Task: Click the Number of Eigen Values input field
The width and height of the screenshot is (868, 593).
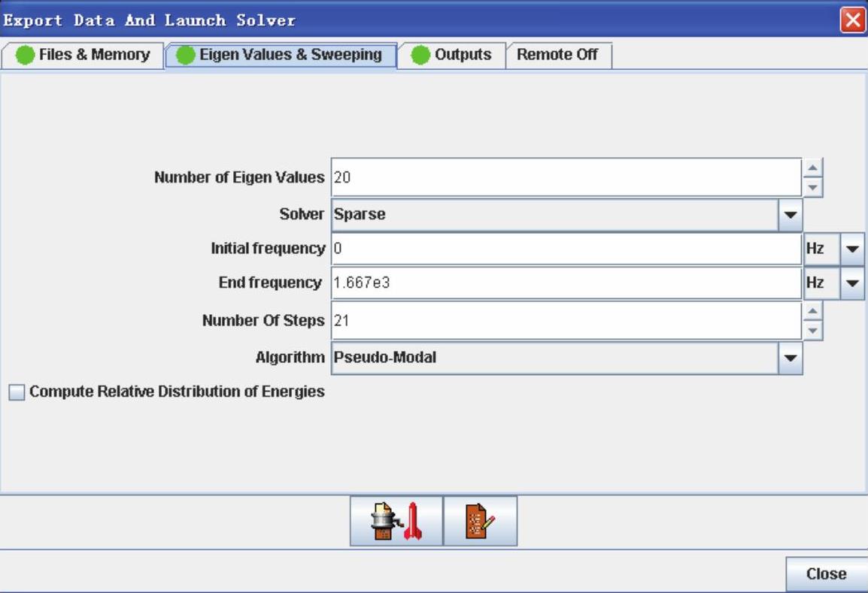Action: [x=566, y=177]
